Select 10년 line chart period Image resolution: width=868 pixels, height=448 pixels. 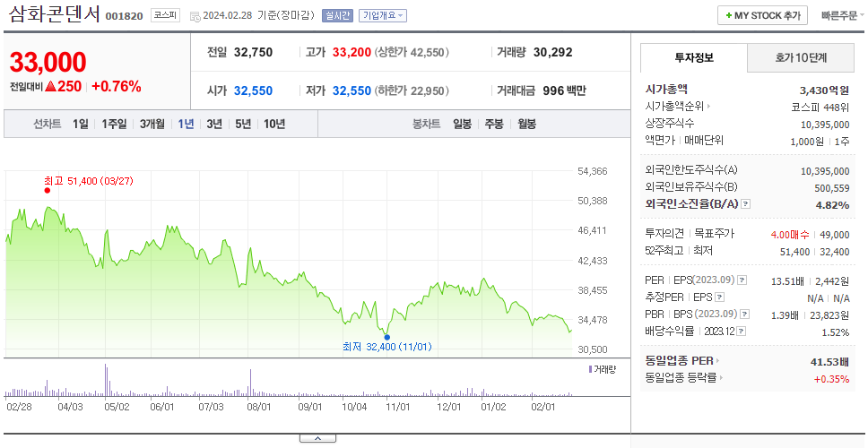(274, 124)
